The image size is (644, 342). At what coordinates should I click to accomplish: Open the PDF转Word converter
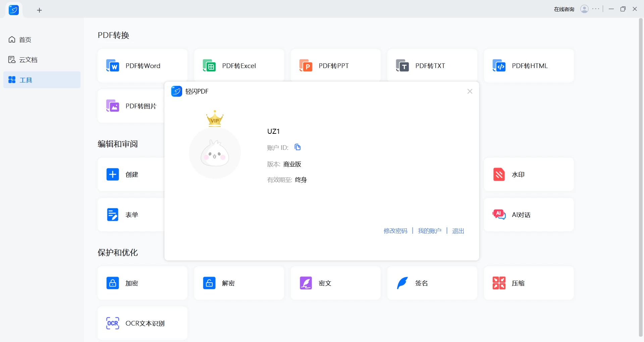[142, 66]
